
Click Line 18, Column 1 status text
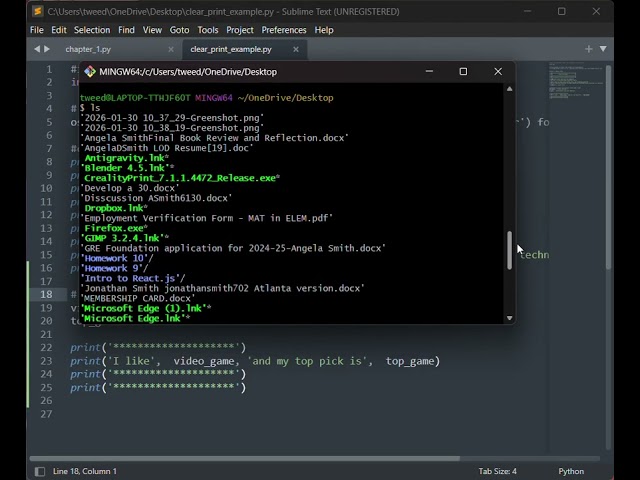84,471
